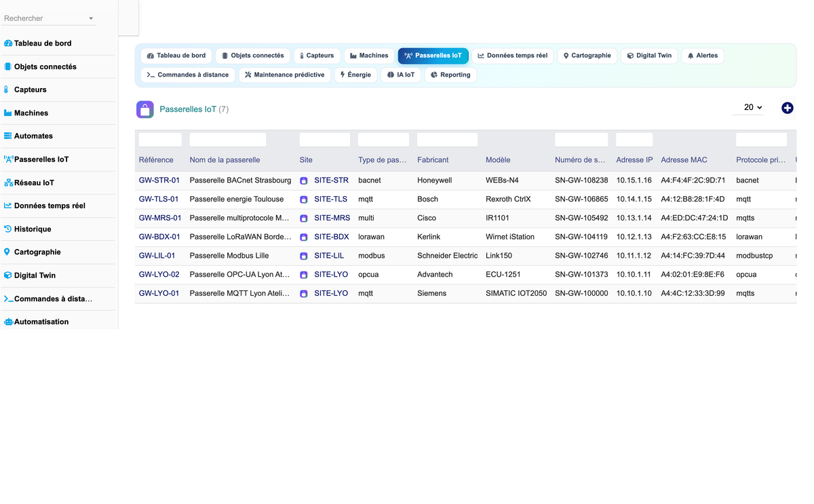Click the site icon in the GW-LYO-01 row
This screenshot has width=814, height=504.
click(304, 294)
